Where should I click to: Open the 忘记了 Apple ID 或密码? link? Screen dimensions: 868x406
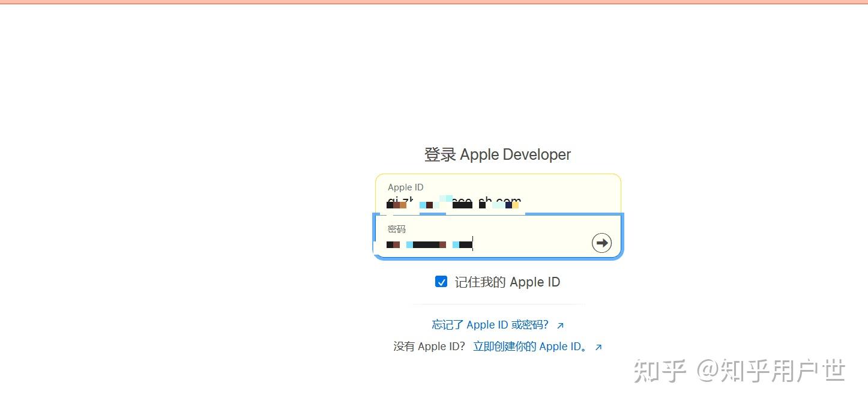[498, 325]
